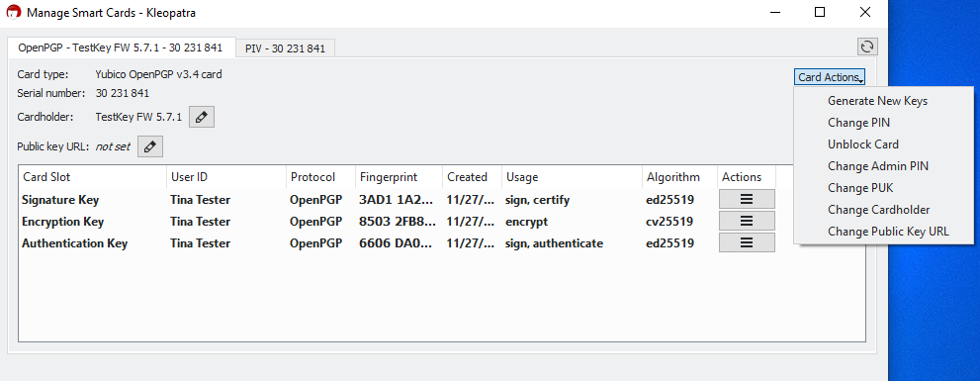980x381 pixels.
Task: Open Signature Key actions hamburger menu
Action: (x=747, y=200)
